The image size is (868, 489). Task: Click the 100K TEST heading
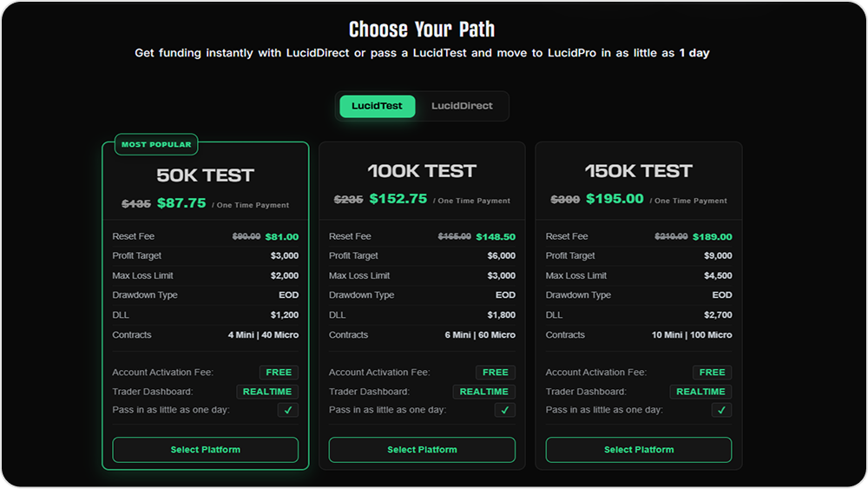click(x=422, y=171)
